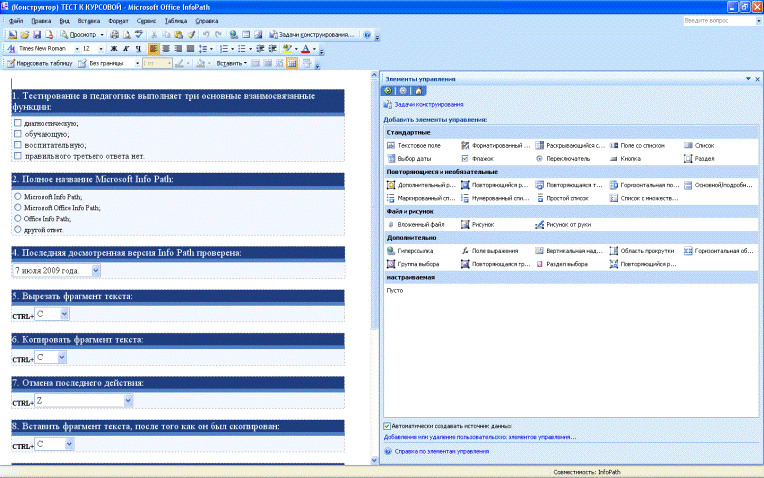Go home in the task pane
The width and height of the screenshot is (764, 478).
(x=417, y=90)
